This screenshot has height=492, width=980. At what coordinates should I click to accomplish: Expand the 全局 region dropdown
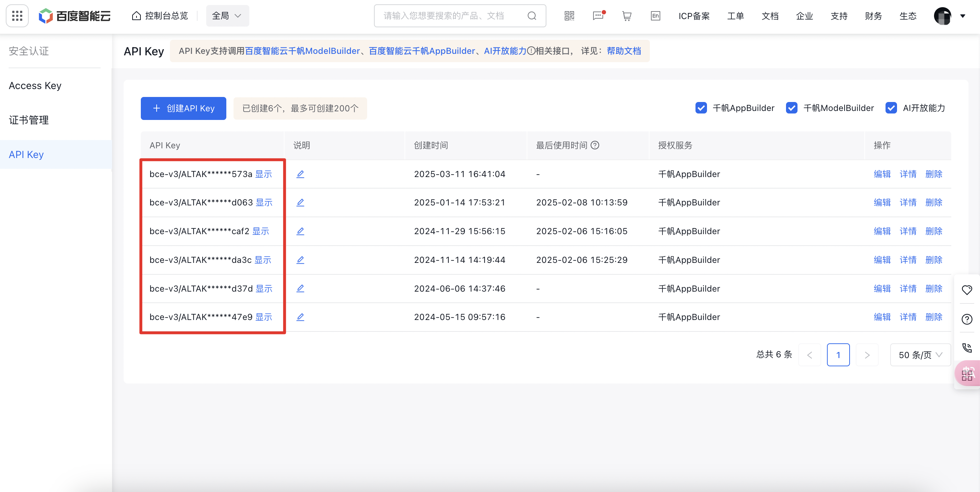(227, 15)
